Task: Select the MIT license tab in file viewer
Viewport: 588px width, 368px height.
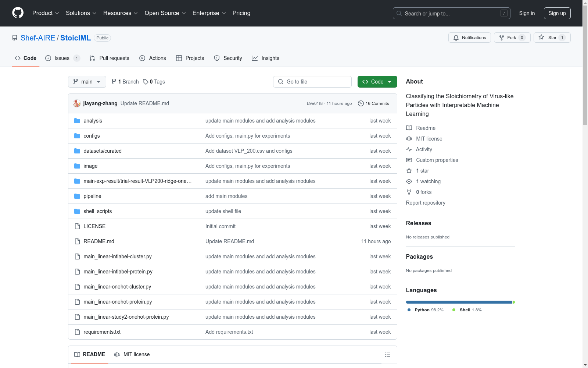Action: (x=132, y=354)
